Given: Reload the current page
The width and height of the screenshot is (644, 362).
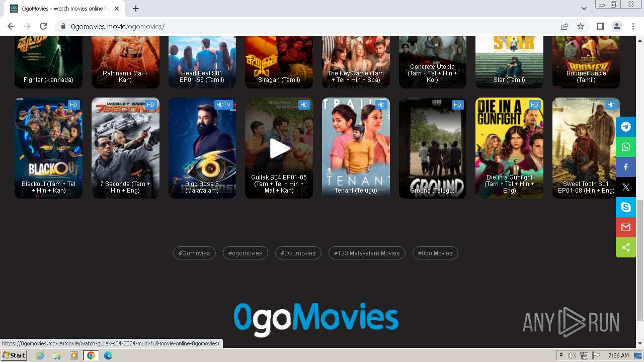Looking at the screenshot, I should point(43,26).
